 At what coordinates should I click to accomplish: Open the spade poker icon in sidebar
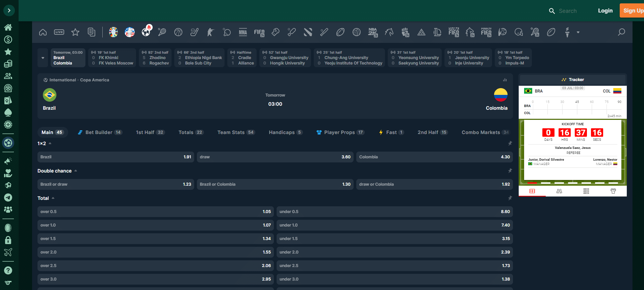[x=8, y=112]
